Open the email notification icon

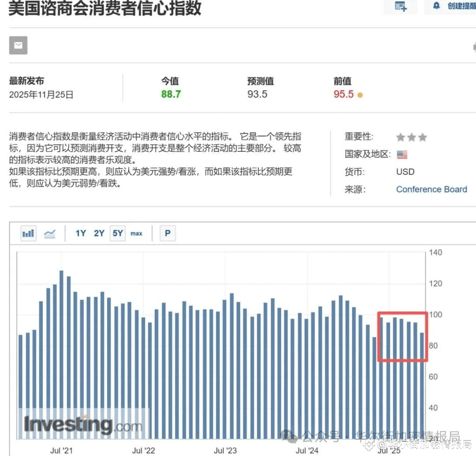[x=18, y=45]
